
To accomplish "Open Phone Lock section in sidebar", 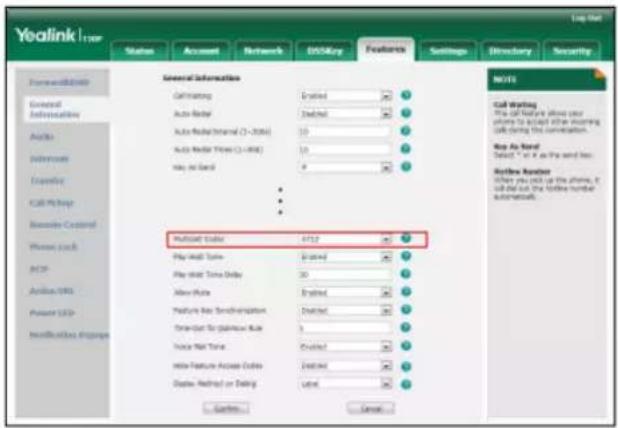I will coord(54,247).
